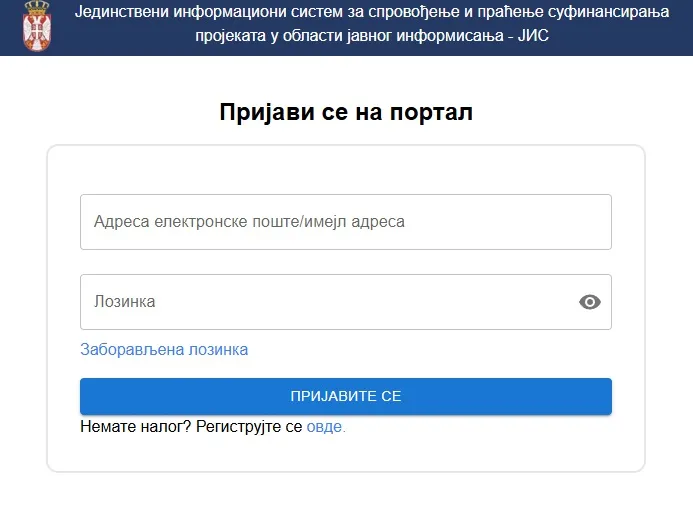The image size is (693, 530).
Task: Recover a forgotten password via the link
Action: (x=164, y=350)
